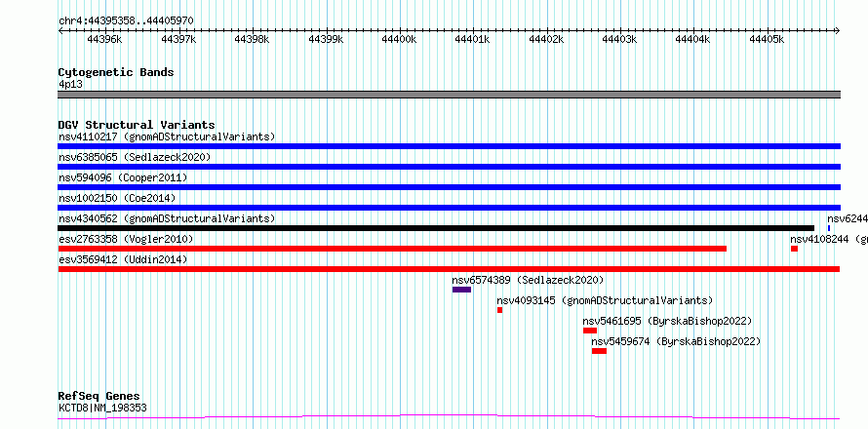This screenshot has height=429, width=868.
Task: Click the 44405k ruler tick label
Action: 768,39
